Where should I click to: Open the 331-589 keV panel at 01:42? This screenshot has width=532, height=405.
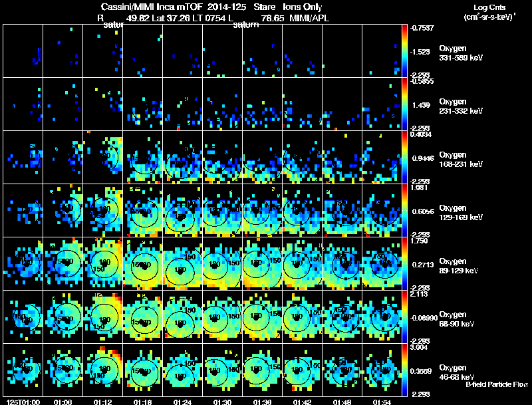(303, 51)
